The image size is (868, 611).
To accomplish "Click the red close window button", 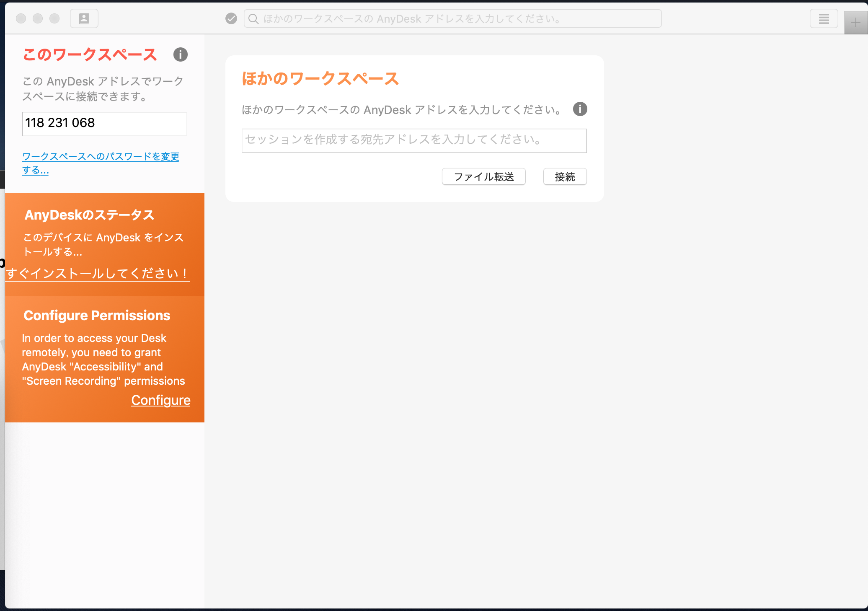I will pos(21,18).
